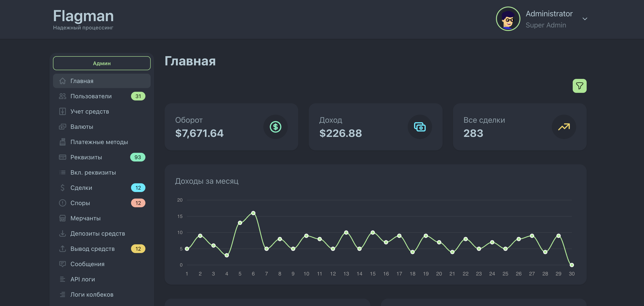Click the upload icon beside Вывод средств
This screenshot has height=306, width=644.
pos(63,249)
